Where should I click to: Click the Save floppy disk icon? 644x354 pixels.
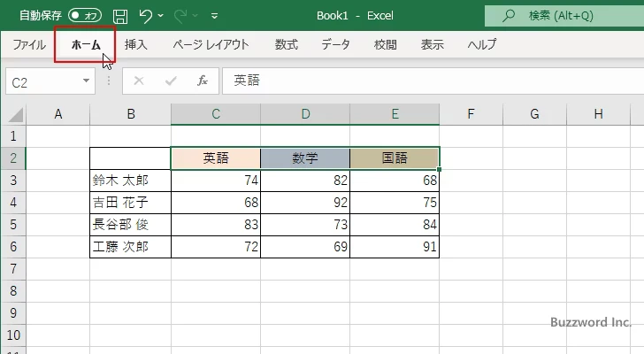[x=120, y=16]
